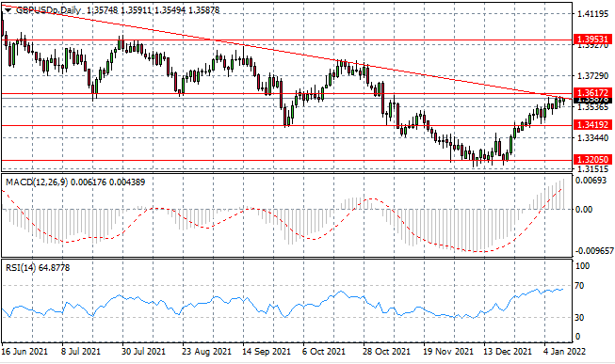
Task: Click the RSI(14) 64.8778 indicator label
Action: tap(38, 268)
